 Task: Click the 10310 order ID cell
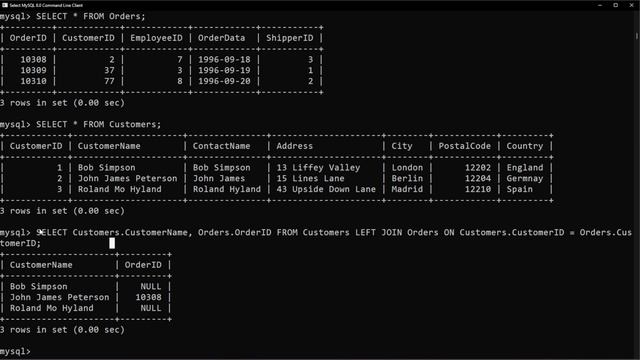33,81
